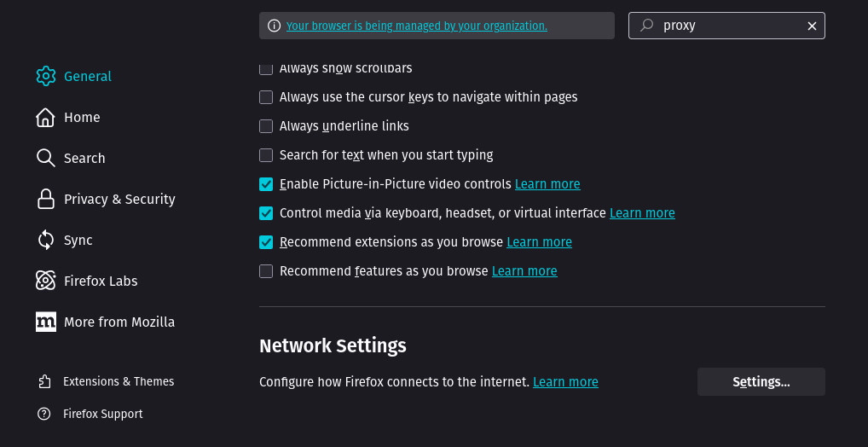Disable Picture-in-Picture video controls checkbox
868x447 pixels.
(x=266, y=184)
